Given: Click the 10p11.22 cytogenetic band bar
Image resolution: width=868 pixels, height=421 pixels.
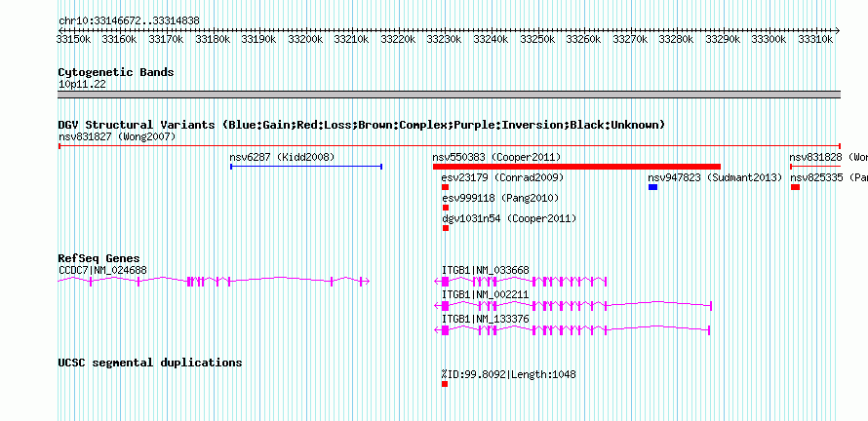Looking at the screenshot, I should click(x=449, y=95).
